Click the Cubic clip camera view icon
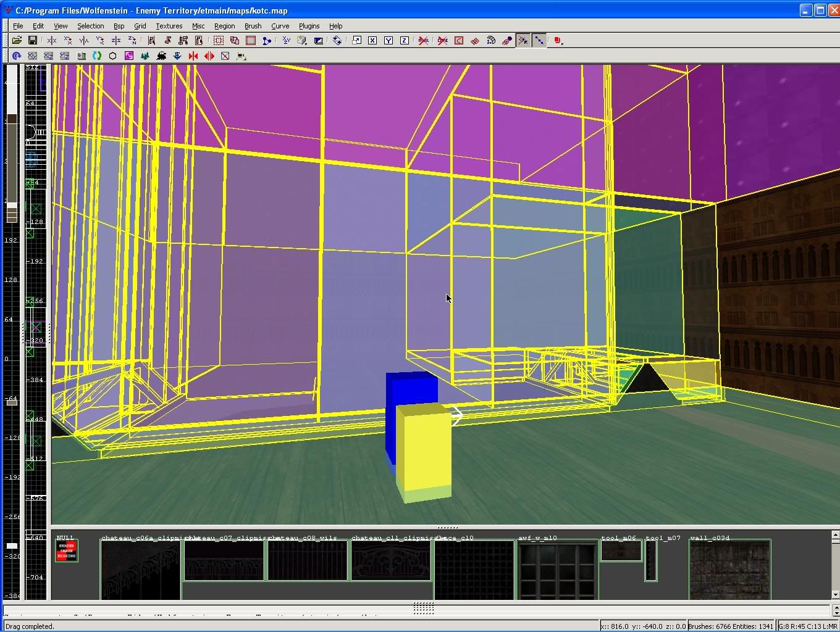 [x=318, y=41]
